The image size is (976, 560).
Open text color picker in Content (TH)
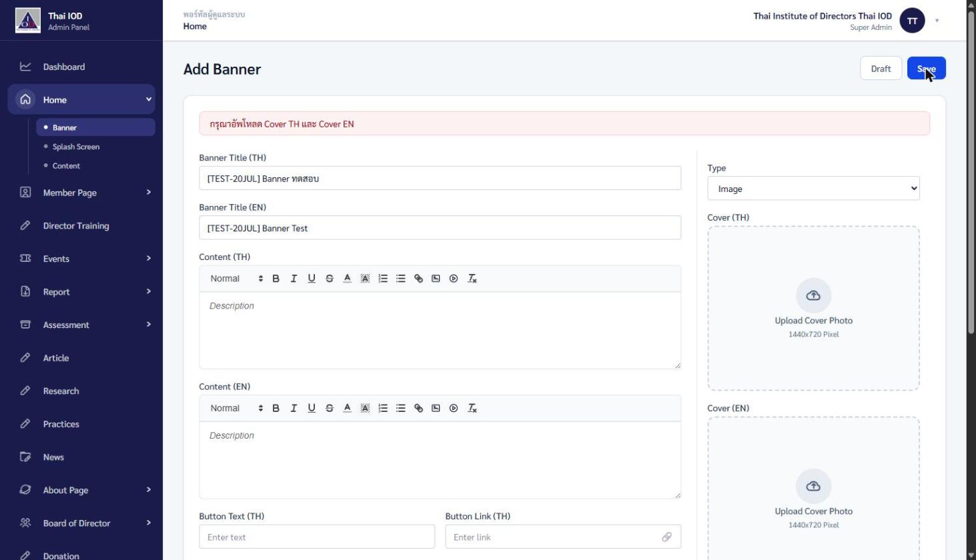point(347,279)
